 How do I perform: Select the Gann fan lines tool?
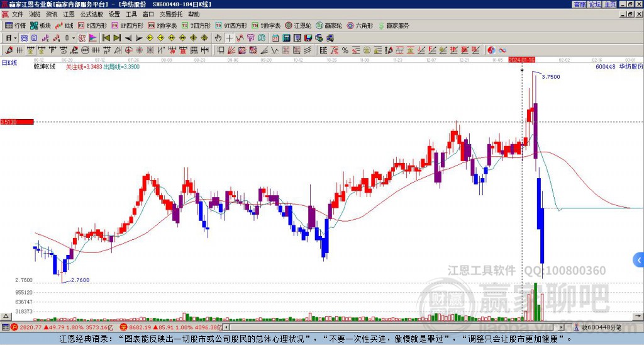[231, 50]
